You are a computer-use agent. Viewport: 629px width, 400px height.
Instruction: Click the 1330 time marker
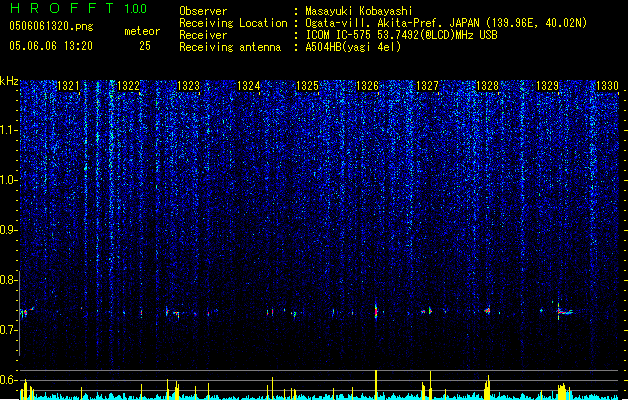(x=607, y=86)
